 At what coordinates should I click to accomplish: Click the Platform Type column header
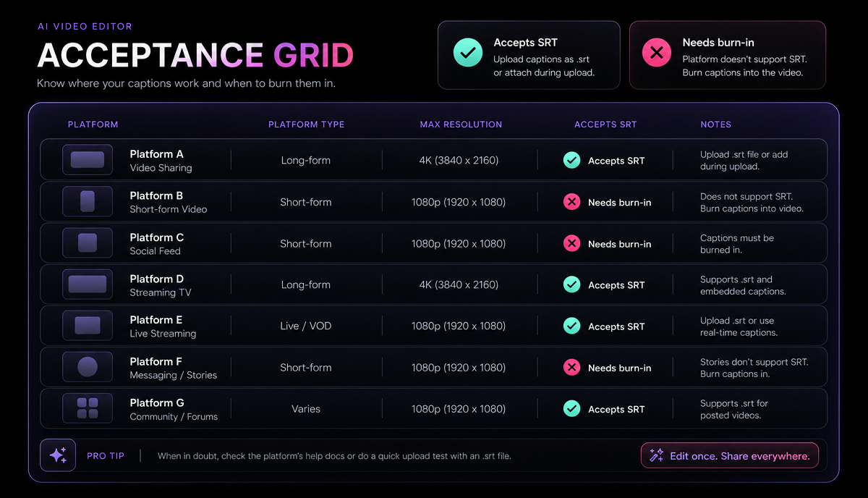pos(306,124)
